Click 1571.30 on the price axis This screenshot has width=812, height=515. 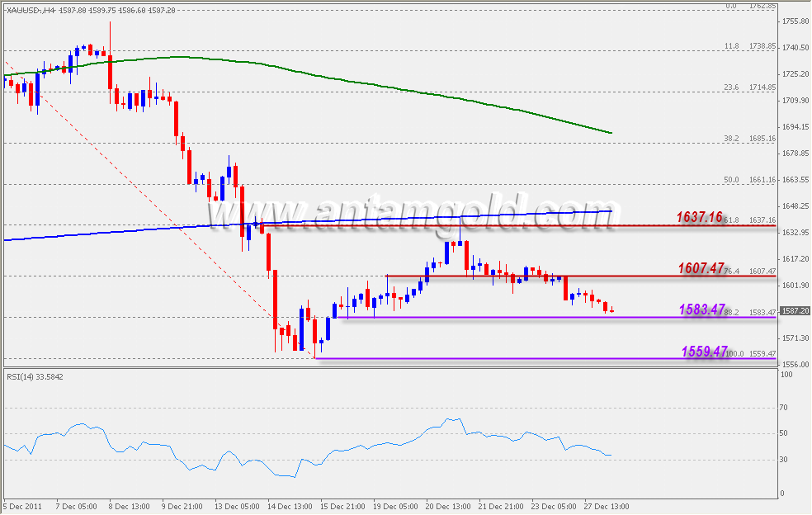[x=796, y=338]
